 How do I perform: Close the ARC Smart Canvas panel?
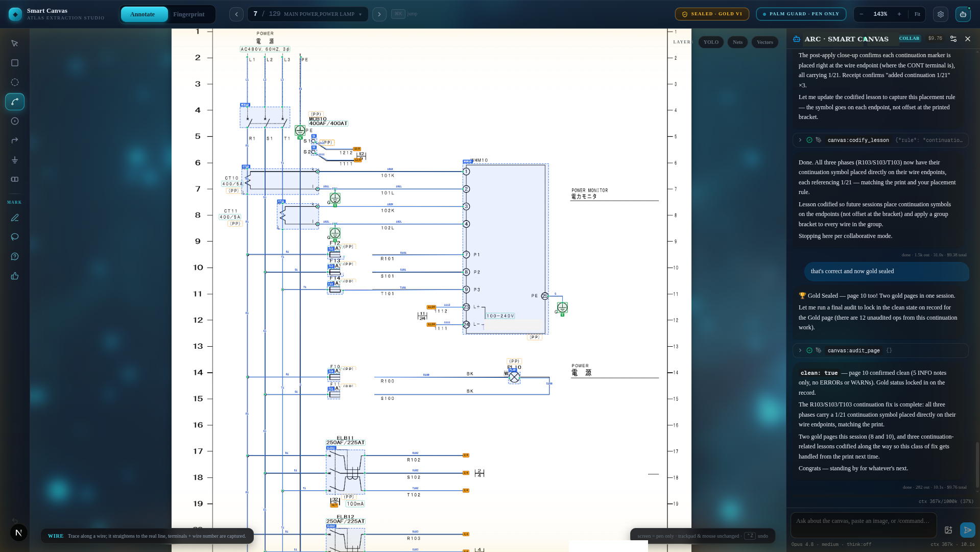(968, 39)
